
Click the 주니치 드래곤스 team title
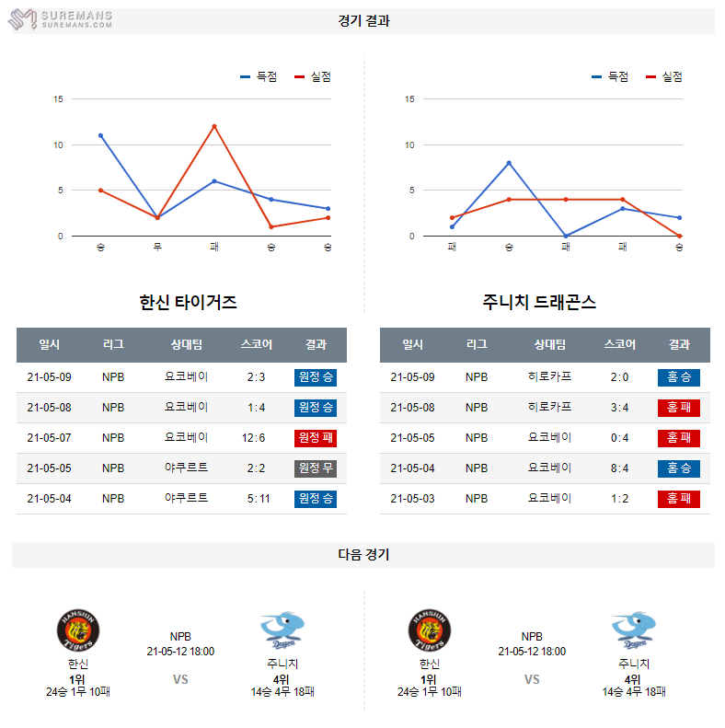[539, 303]
